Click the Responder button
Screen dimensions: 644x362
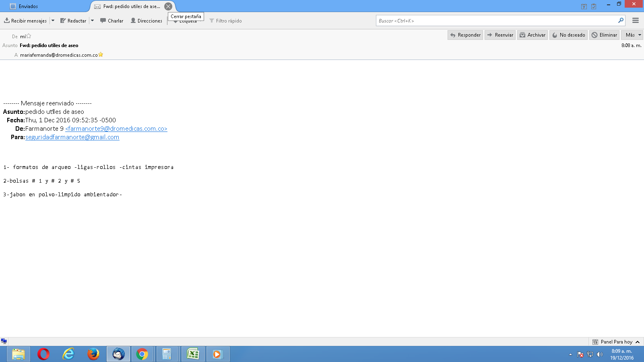(x=465, y=35)
